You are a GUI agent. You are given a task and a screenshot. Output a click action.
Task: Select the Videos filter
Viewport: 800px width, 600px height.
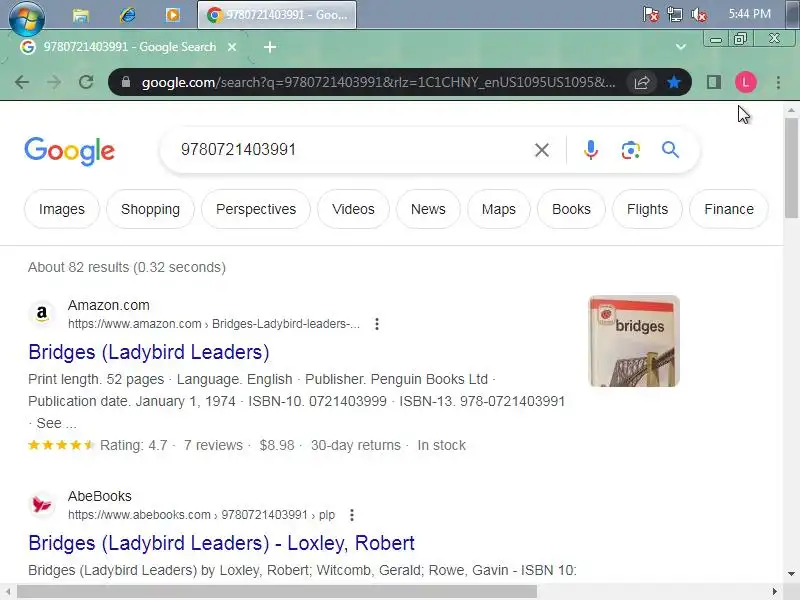[353, 209]
